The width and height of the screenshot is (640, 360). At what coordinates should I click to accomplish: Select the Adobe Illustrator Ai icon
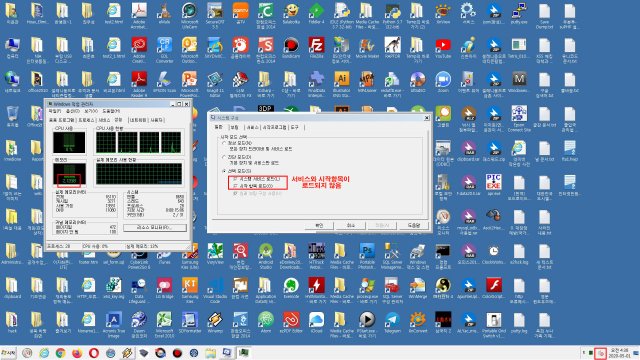[x=342, y=79]
